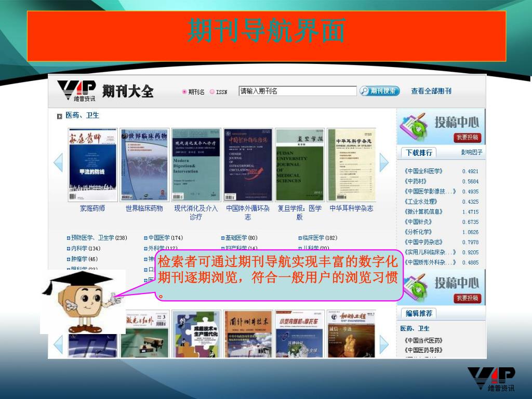Go to next covers in lower carousel
Image resolution: width=532 pixels, height=399 pixels.
(x=384, y=344)
